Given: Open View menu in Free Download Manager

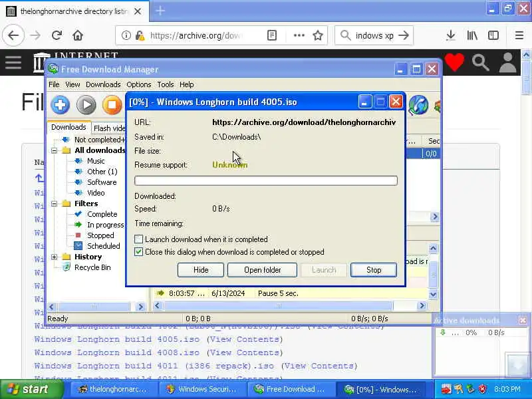Looking at the screenshot, I should tap(72, 84).
